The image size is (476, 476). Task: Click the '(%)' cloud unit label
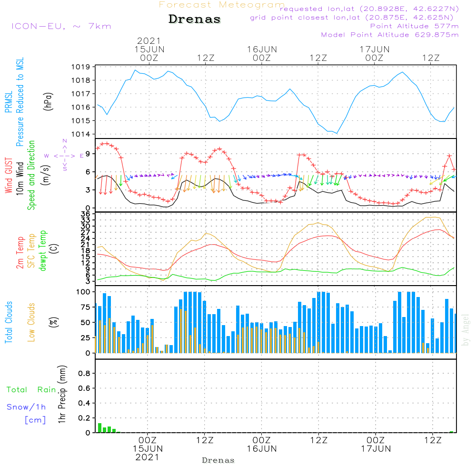(54, 322)
